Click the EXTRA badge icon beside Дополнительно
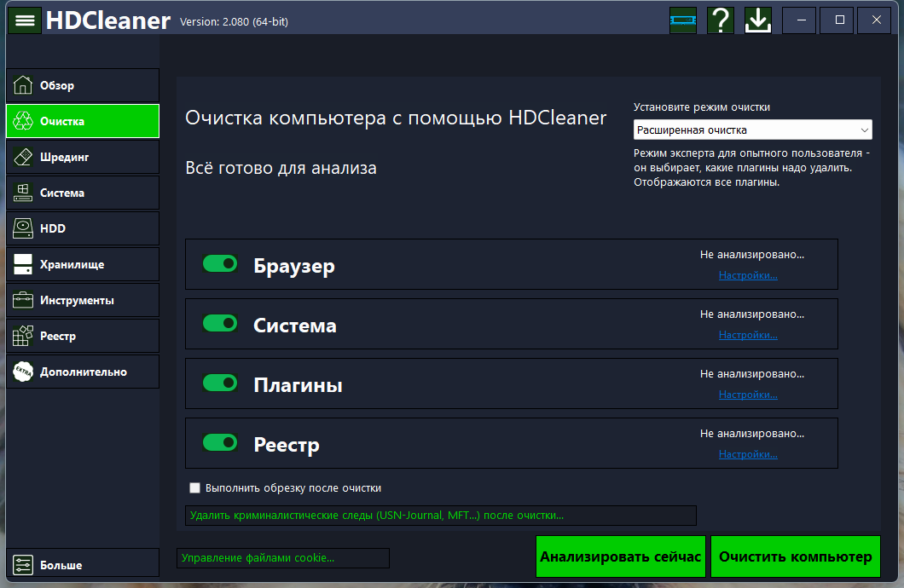The width and height of the screenshot is (904, 588). click(x=23, y=372)
